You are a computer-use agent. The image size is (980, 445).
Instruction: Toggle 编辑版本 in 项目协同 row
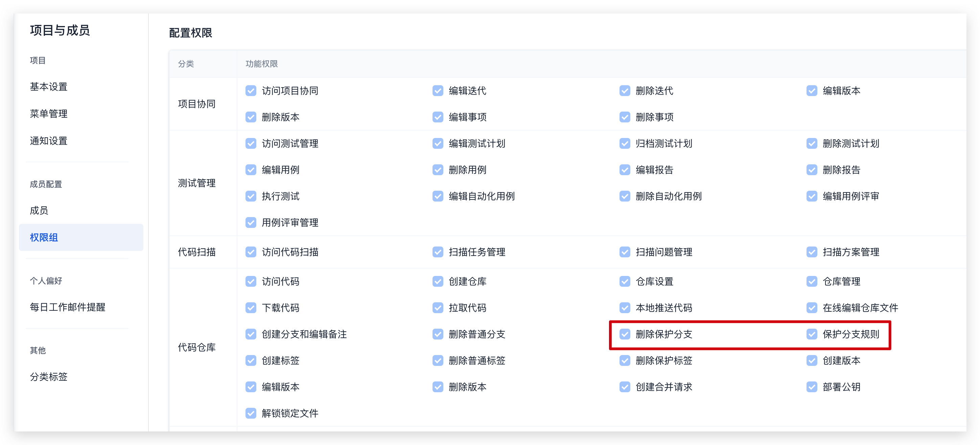(812, 91)
